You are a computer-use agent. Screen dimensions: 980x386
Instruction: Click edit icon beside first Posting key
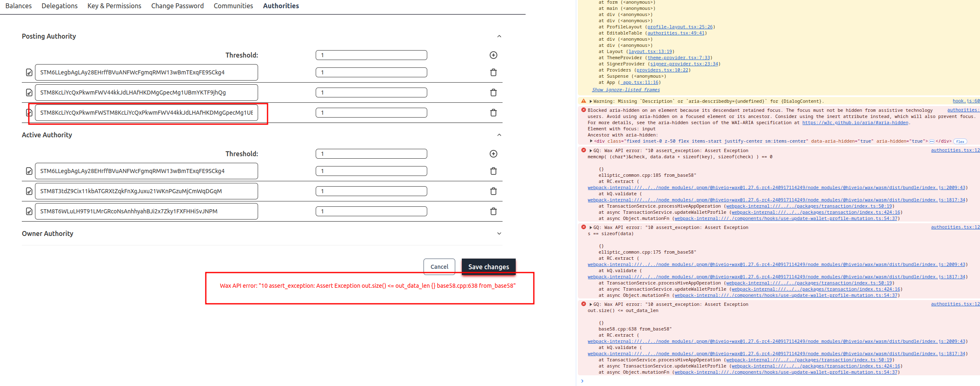tap(29, 72)
